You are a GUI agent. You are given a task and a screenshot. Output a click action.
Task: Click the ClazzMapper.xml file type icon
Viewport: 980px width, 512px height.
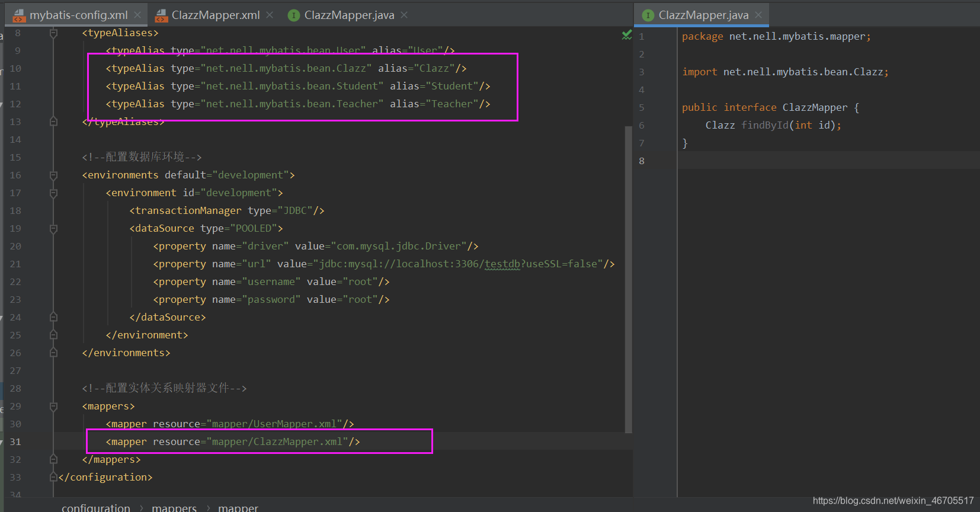[x=161, y=15]
